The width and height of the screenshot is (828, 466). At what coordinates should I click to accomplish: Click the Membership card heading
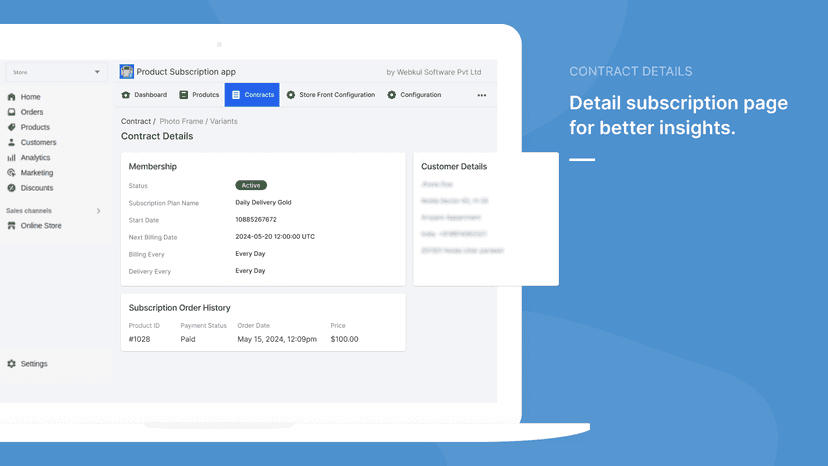tap(153, 166)
